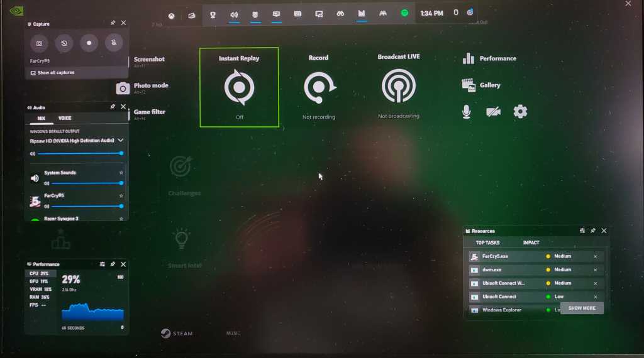Open the Achievements trophy widget icon
This screenshot has width=644, height=358.
[x=213, y=15]
